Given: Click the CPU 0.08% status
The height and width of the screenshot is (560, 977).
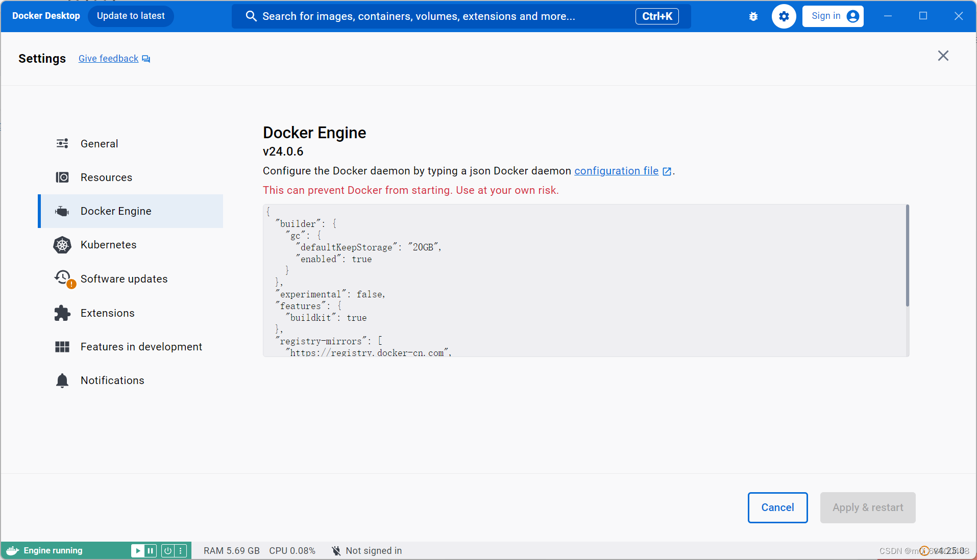Looking at the screenshot, I should 292,551.
